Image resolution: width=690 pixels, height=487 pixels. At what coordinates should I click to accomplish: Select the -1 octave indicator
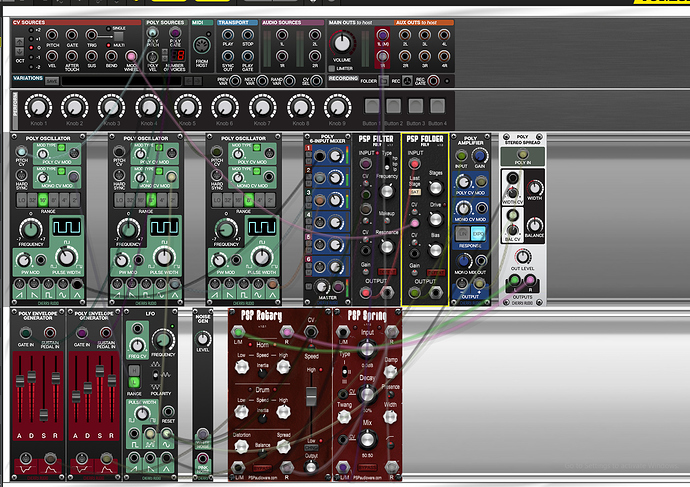click(x=31, y=57)
